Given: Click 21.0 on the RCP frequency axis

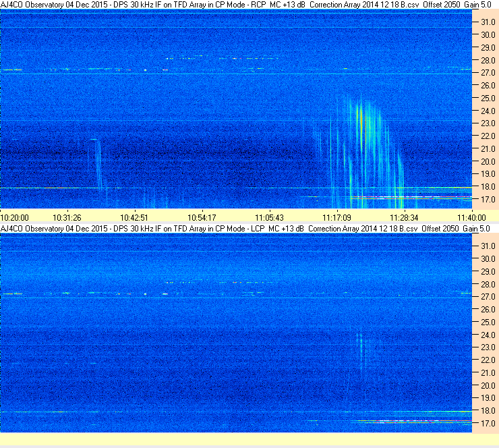Looking at the screenshot, I should click(488, 148).
